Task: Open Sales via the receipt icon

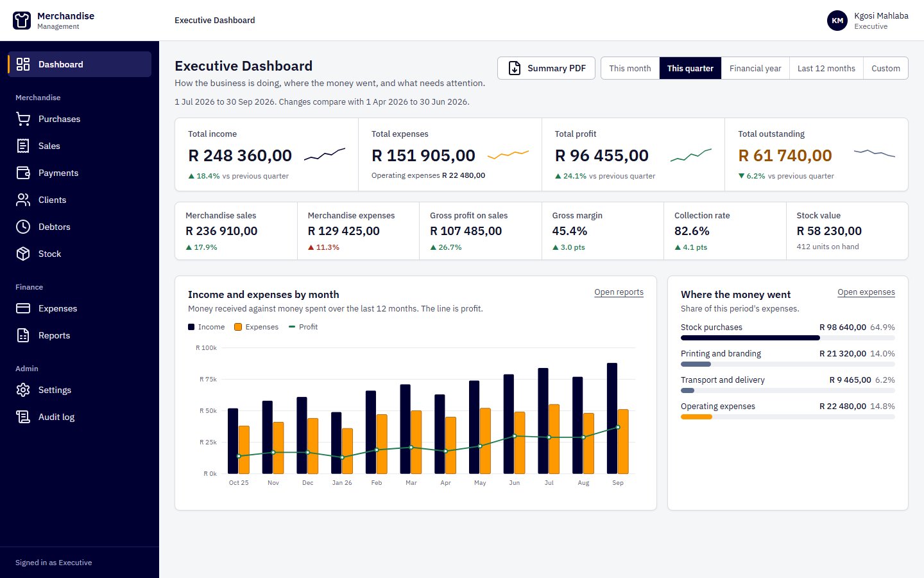Action: click(x=23, y=146)
